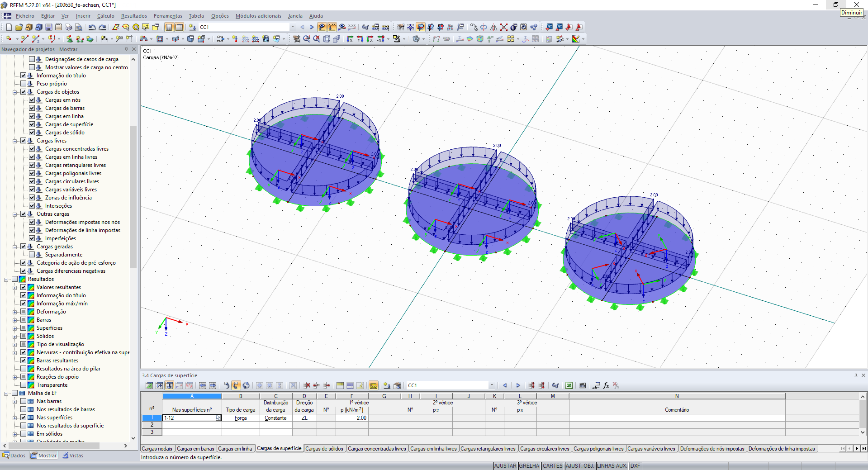Collapse the 'Outras cargas' tree node
Viewport: 868px width, 470px height.
[15, 214]
